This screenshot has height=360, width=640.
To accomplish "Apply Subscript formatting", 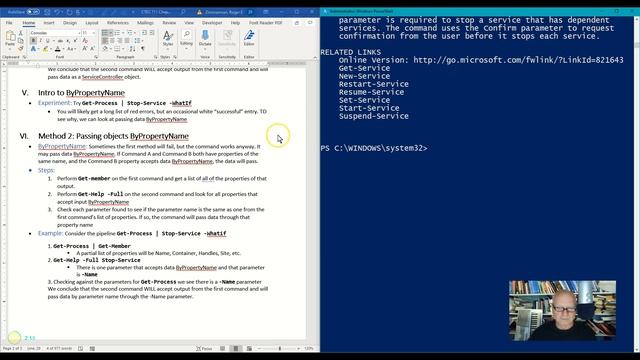I will coord(68,41).
